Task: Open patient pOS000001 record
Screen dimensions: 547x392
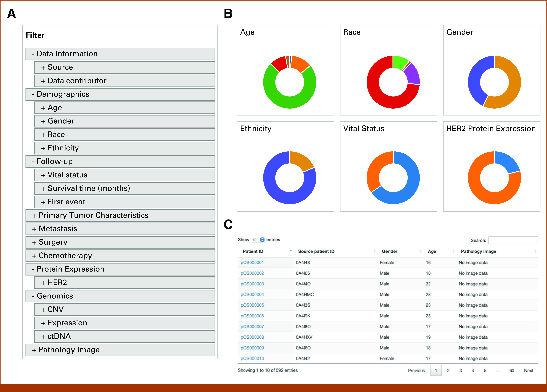Action: 252,263
